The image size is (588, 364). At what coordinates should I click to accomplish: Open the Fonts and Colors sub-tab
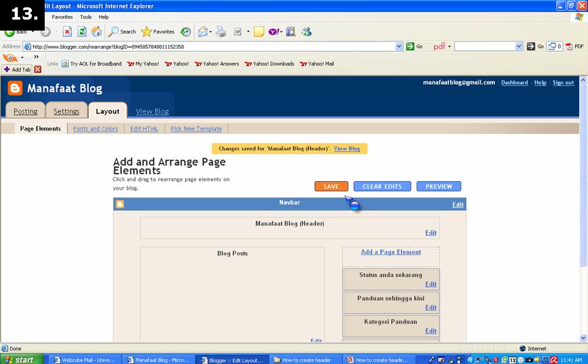(x=96, y=128)
